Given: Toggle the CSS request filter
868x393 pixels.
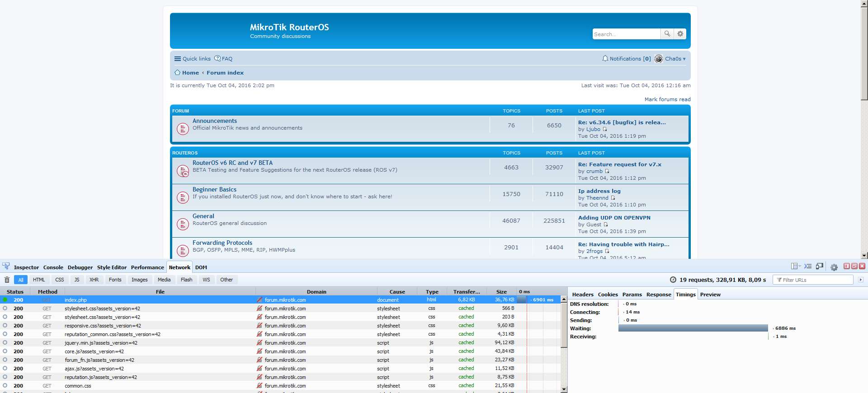Looking at the screenshot, I should pos(60,280).
